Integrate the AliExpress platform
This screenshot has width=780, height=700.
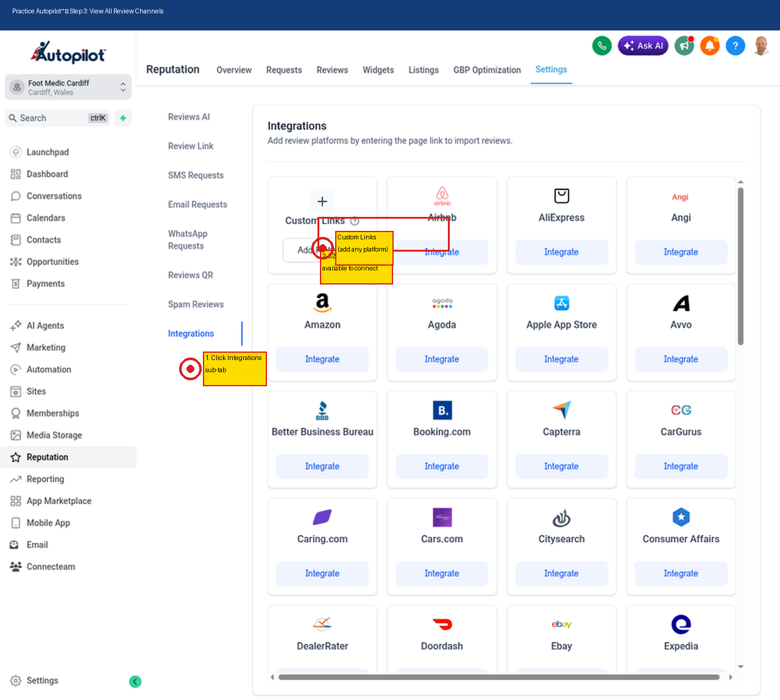click(x=561, y=252)
